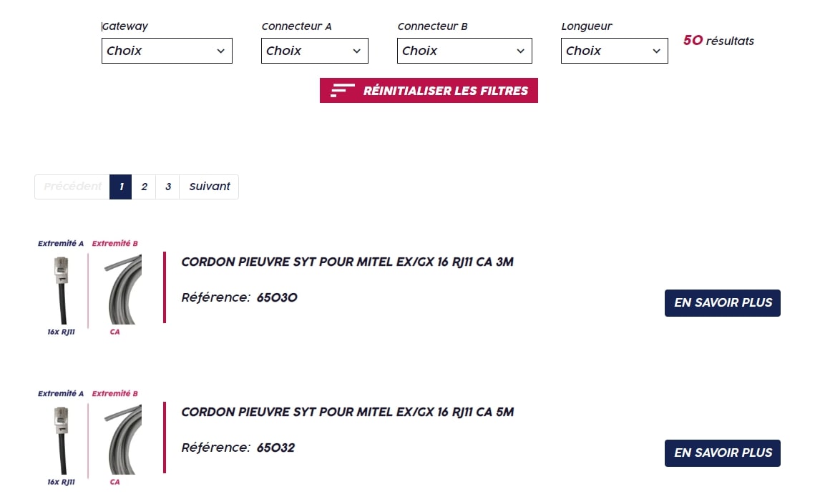This screenshot has width=815, height=504.
Task: Open the Connecteur B filter dropdown
Action: [464, 51]
